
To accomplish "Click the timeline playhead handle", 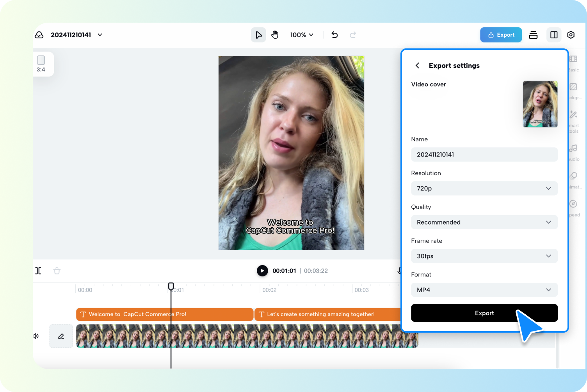I will [171, 287].
